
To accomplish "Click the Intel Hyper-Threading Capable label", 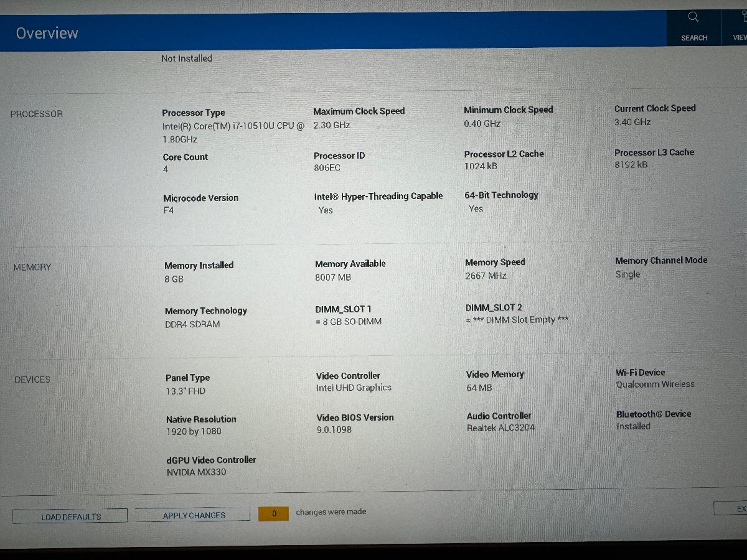I will click(378, 196).
